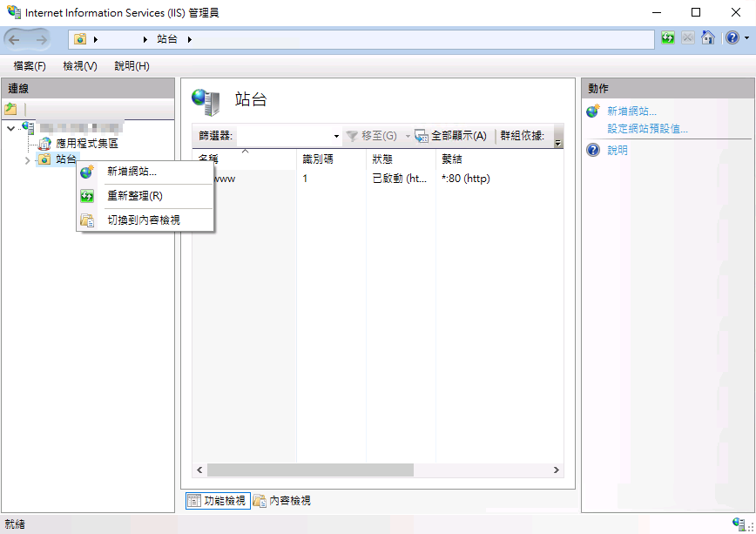Viewport: 756px width, 534px height.
Task: Click the 篩選器 filter input field
Action: point(284,136)
